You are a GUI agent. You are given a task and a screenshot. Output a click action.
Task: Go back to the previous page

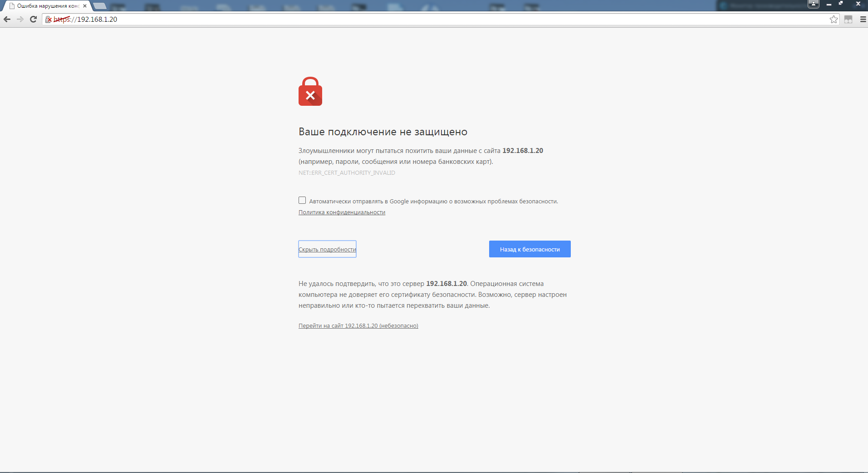pyautogui.click(x=7, y=19)
